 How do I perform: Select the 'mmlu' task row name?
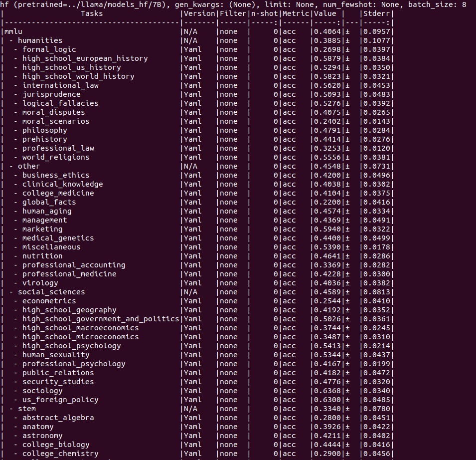(x=13, y=31)
